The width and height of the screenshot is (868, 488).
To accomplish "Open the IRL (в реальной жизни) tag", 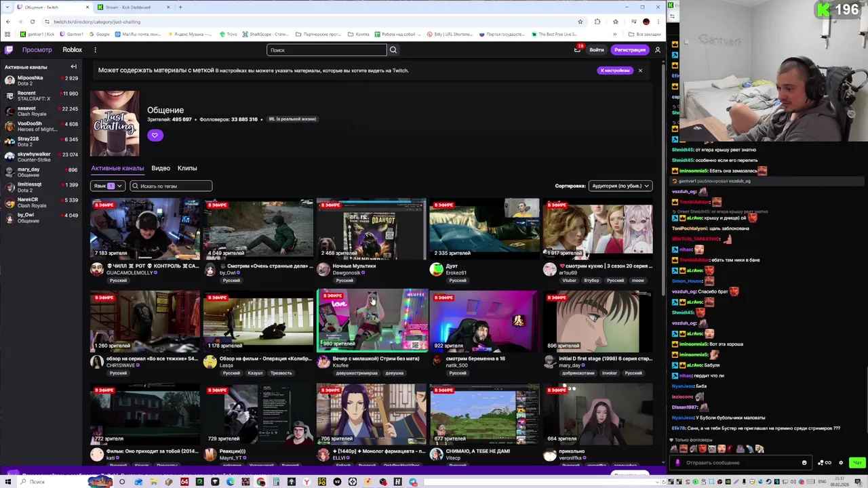I will 292,119.
